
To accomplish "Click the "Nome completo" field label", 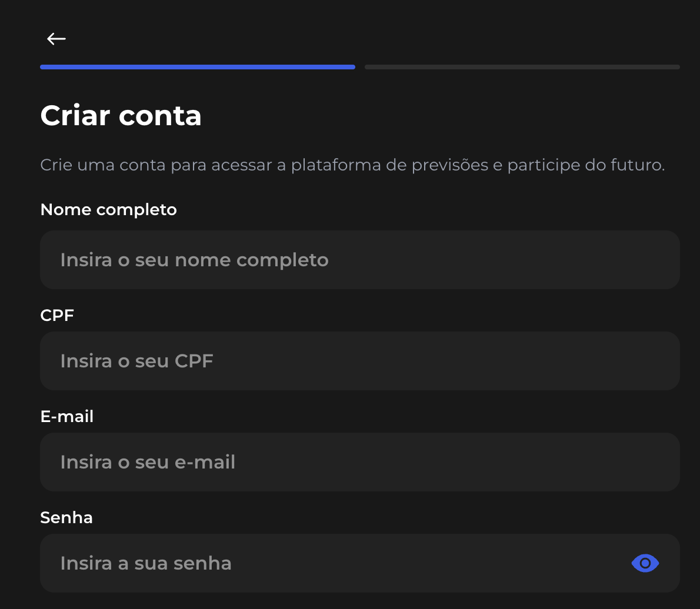I will point(108,210).
